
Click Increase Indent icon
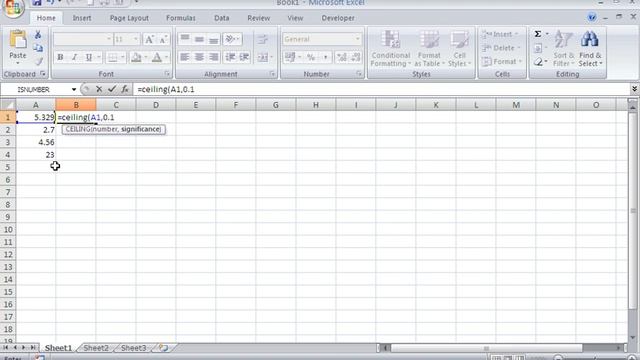(244, 57)
